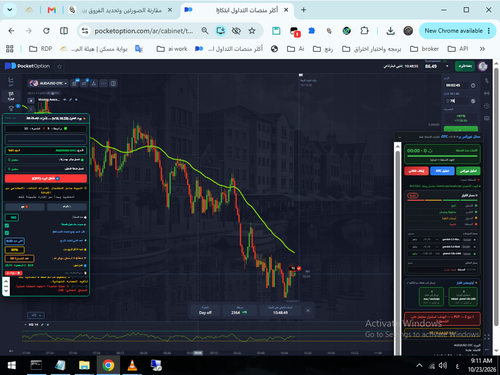Reload the page in Chrome
This screenshot has width=500, height=375.
coord(46,31)
